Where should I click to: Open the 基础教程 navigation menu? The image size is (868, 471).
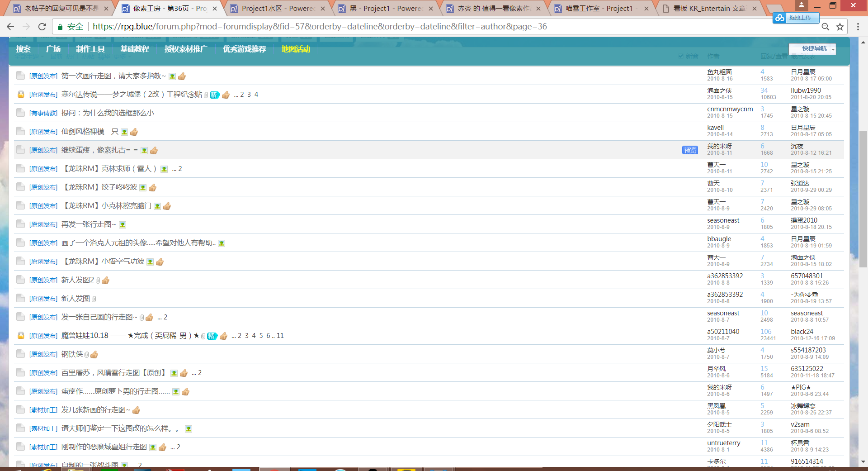point(135,49)
